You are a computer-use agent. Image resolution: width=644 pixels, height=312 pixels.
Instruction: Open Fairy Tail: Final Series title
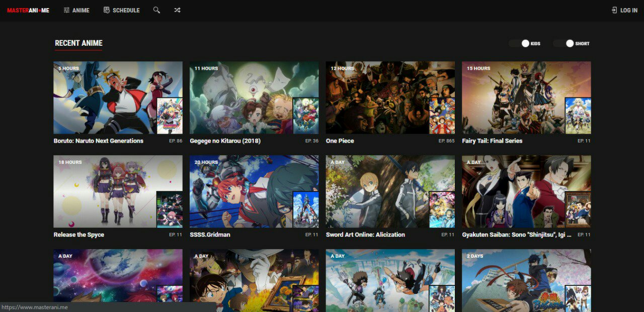tap(492, 141)
